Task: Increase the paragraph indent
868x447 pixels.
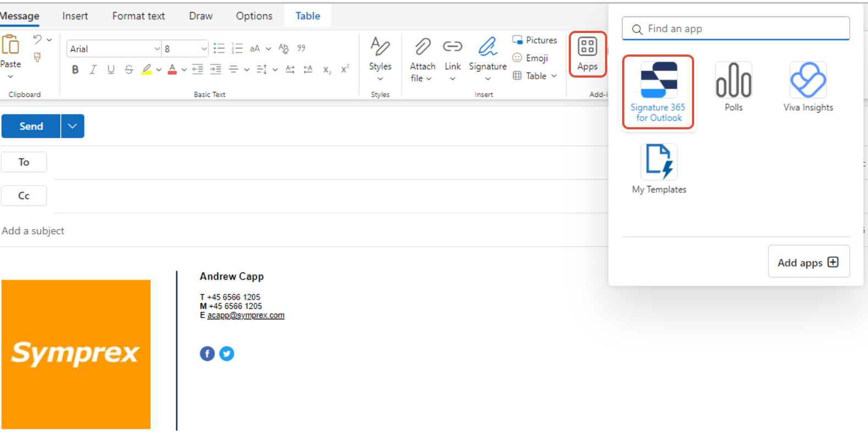Action: point(216,69)
